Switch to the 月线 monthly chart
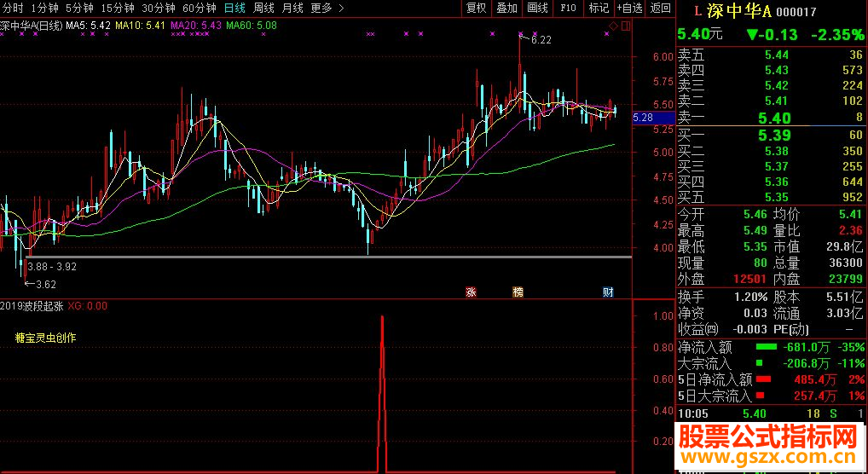The image size is (868, 474). click(292, 8)
